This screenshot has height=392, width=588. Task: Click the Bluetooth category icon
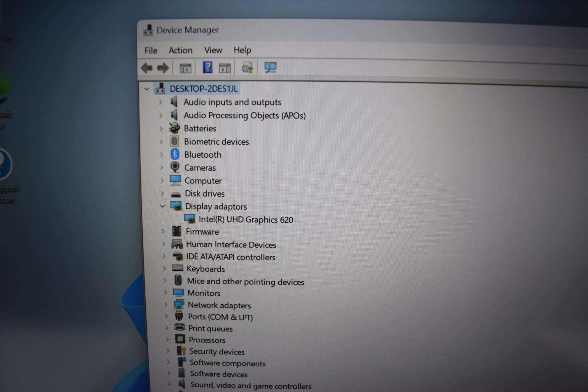pyautogui.click(x=175, y=154)
